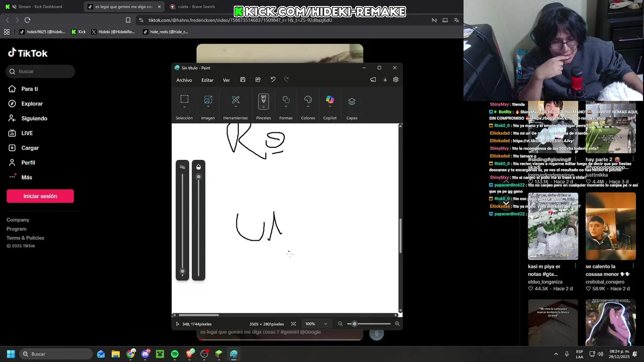This screenshot has height=362, width=644.
Task: Open the Program footer link
Action: (17, 229)
